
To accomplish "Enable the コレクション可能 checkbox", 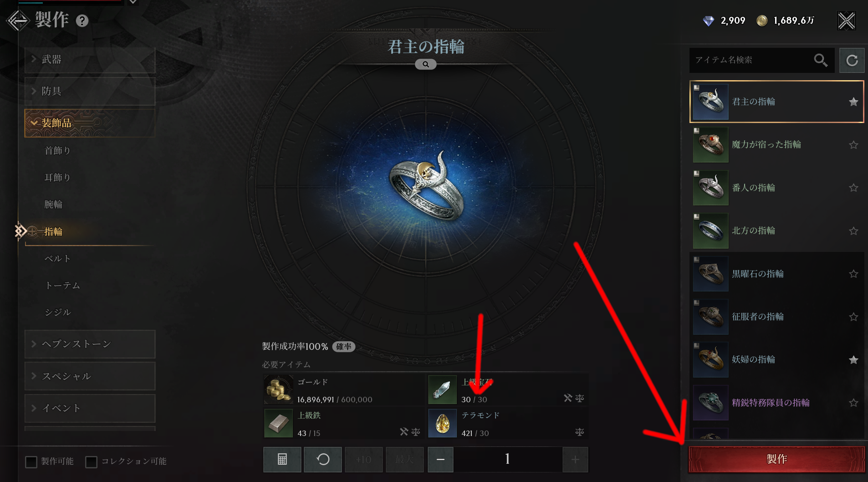I will point(91,462).
